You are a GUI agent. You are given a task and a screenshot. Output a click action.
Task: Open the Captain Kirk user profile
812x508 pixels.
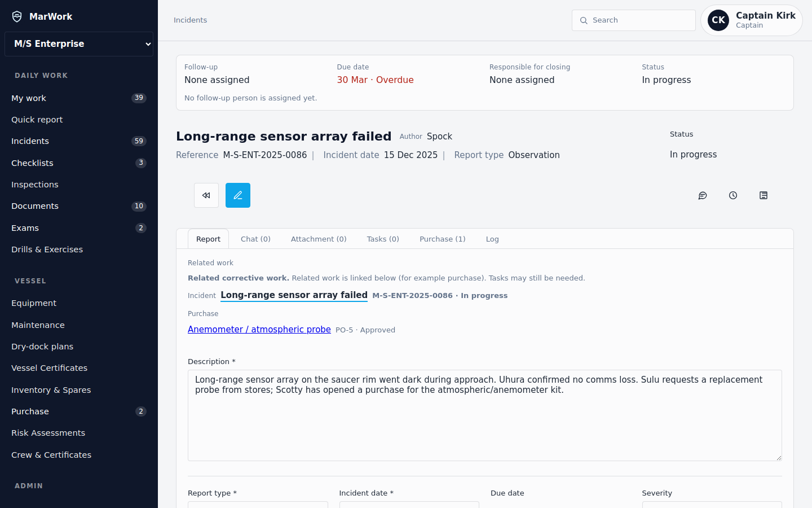752,20
